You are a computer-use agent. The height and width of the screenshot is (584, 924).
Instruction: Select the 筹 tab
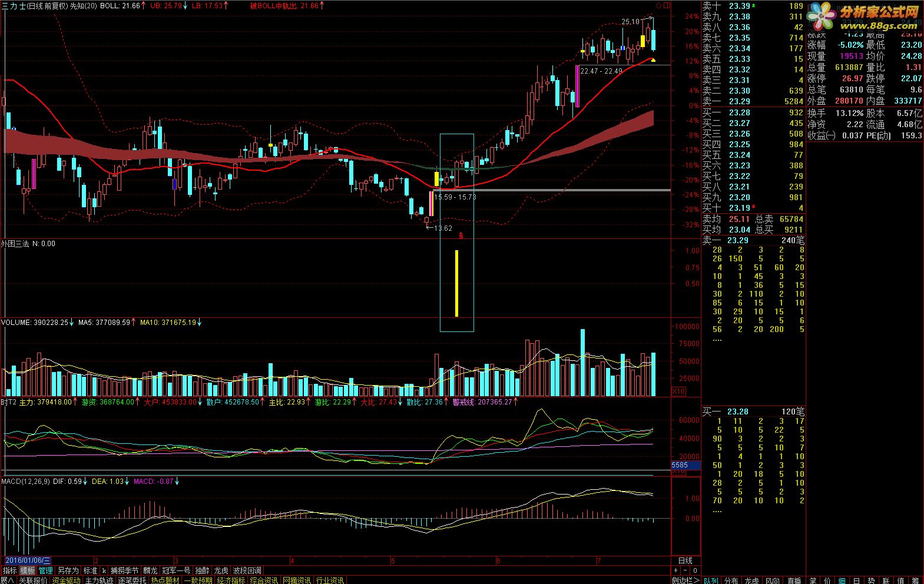coord(915,580)
